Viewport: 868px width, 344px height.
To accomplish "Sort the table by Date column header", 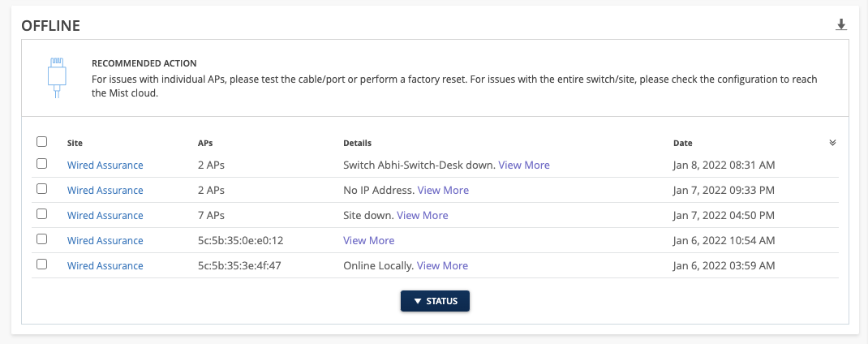I will (x=682, y=143).
